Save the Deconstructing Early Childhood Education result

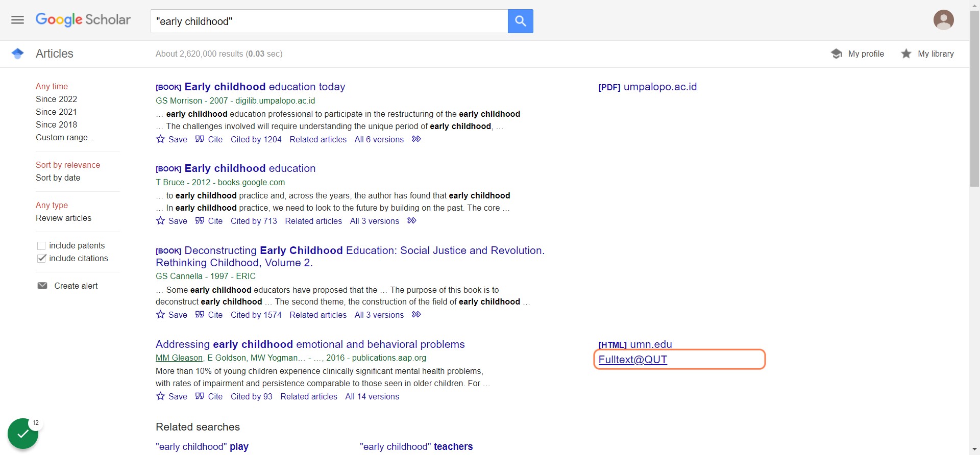click(171, 315)
